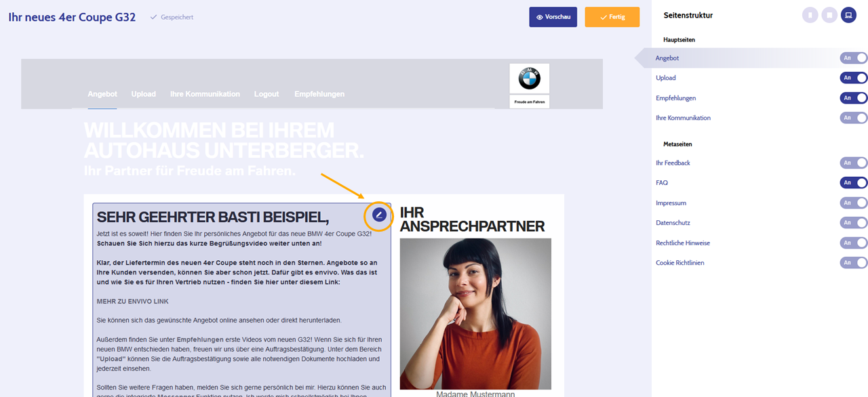Open the Vorschau preview button

tap(553, 17)
